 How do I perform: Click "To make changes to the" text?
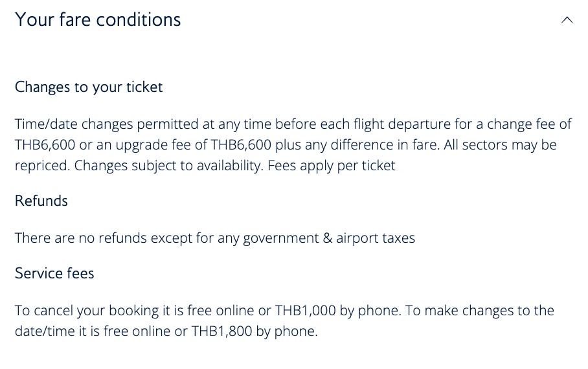click(x=480, y=310)
